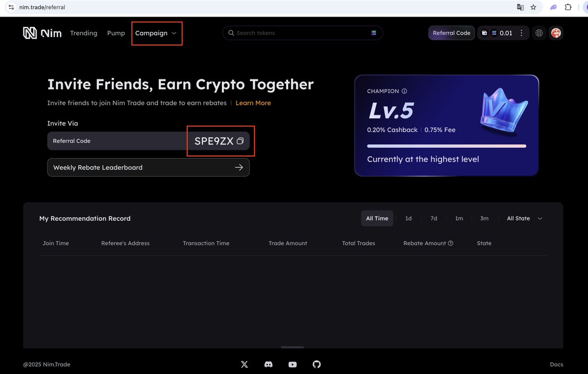Go to the Pump page
This screenshot has height=374, width=588.
click(x=116, y=33)
